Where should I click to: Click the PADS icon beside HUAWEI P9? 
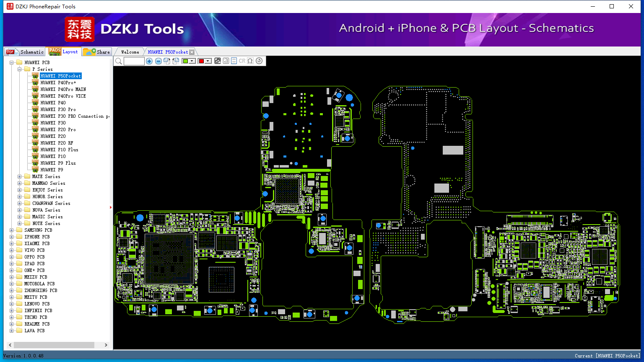click(35, 170)
